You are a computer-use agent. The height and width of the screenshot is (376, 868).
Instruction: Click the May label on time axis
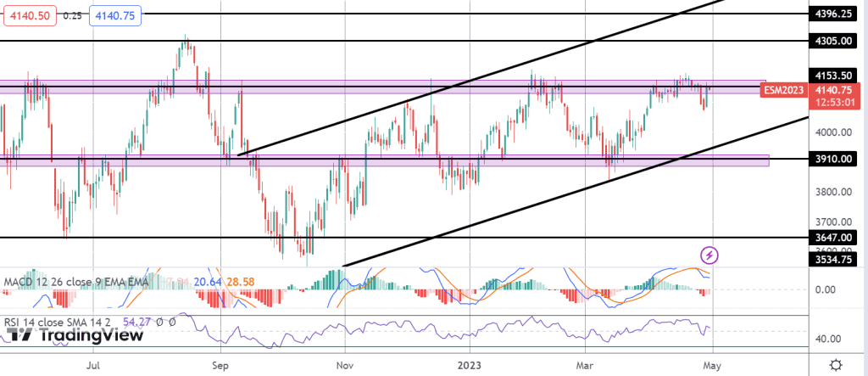coord(713,364)
